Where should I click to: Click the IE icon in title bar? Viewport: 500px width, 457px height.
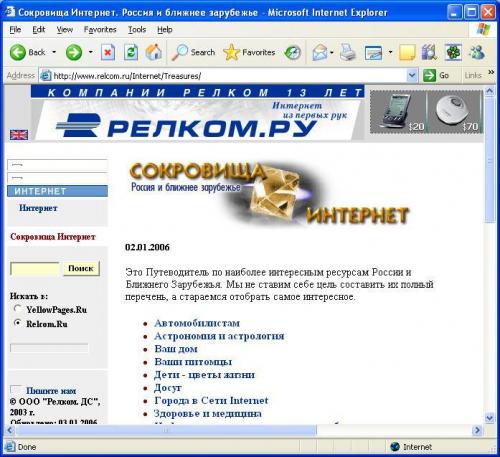(10, 12)
